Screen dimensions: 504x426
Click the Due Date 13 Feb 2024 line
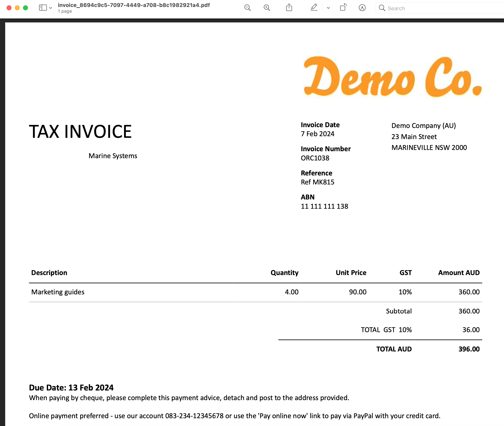(71, 388)
